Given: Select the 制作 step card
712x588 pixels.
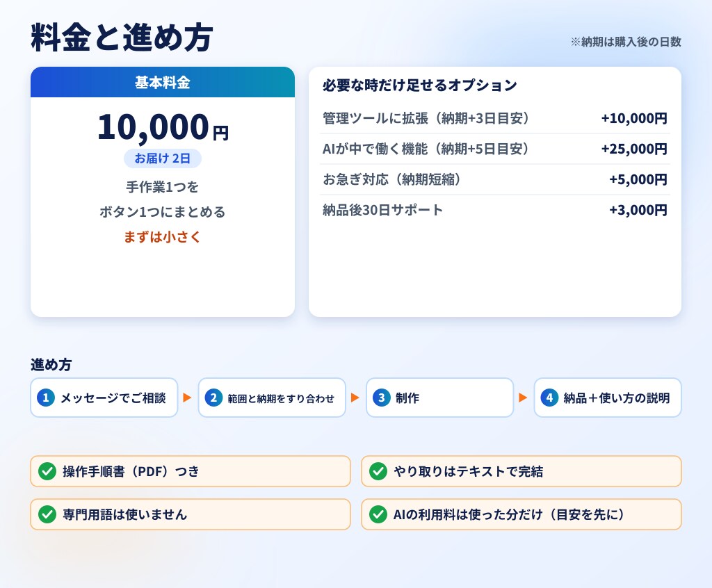Looking at the screenshot, I should (440, 398).
